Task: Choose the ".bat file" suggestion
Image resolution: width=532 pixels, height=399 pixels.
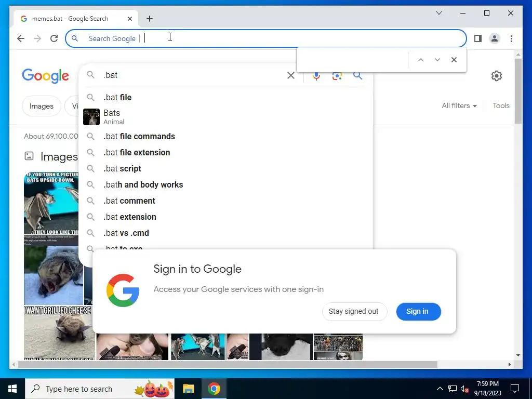Action: (225, 97)
